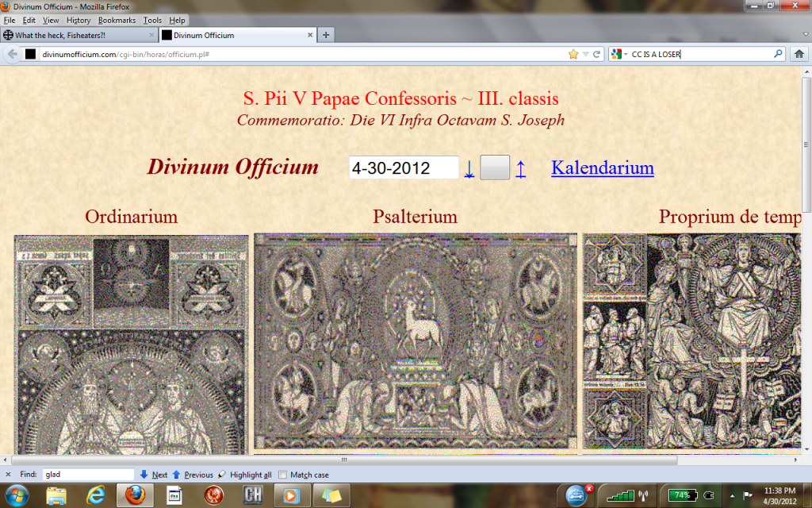The height and width of the screenshot is (508, 812).
Task: Toggle Highlight all in find bar
Action: click(246, 475)
